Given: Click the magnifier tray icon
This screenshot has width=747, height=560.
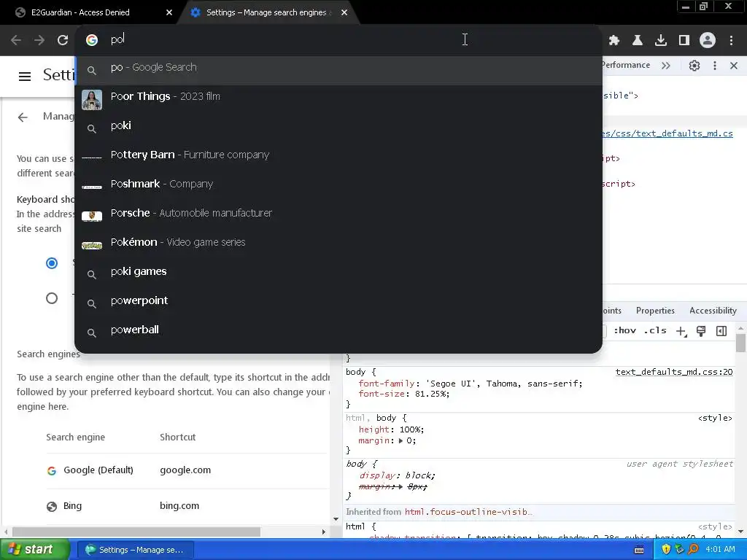Looking at the screenshot, I should click(x=693, y=550).
